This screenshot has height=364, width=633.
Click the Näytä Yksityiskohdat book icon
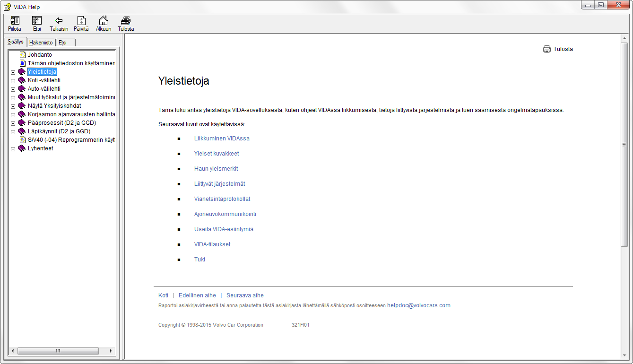point(22,106)
